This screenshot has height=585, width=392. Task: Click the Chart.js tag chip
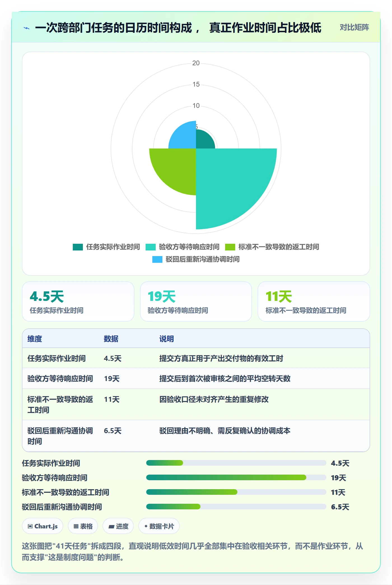pos(43,526)
